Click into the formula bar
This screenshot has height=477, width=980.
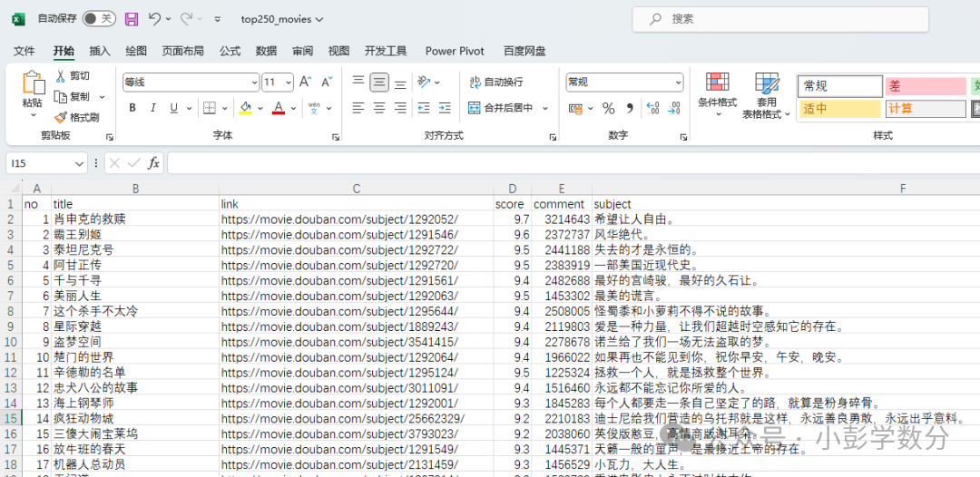pyautogui.click(x=573, y=163)
